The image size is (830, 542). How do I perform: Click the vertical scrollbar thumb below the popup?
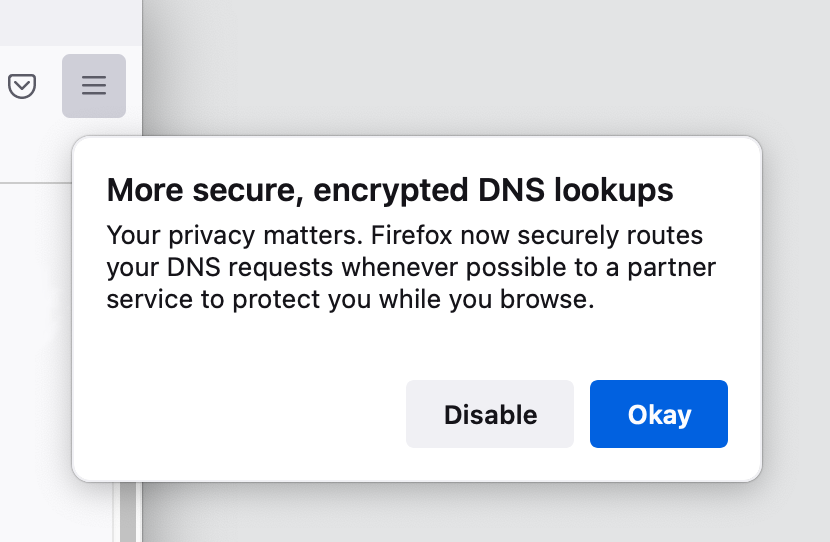128,512
